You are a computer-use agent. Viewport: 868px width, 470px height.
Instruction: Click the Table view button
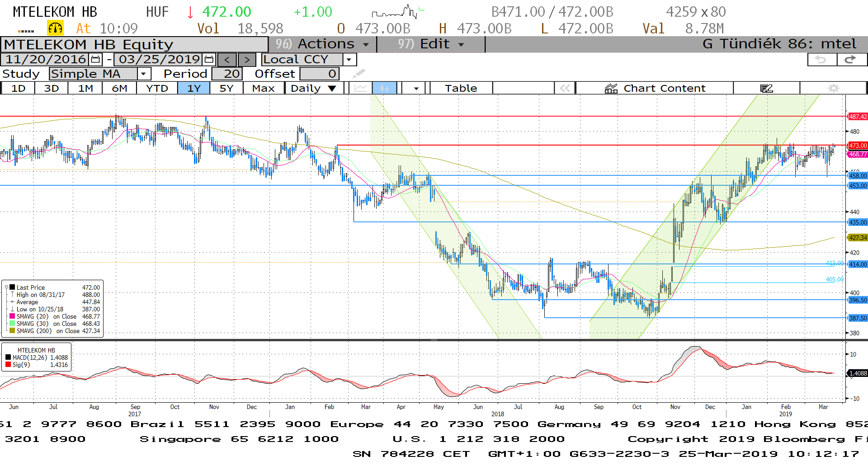(461, 88)
